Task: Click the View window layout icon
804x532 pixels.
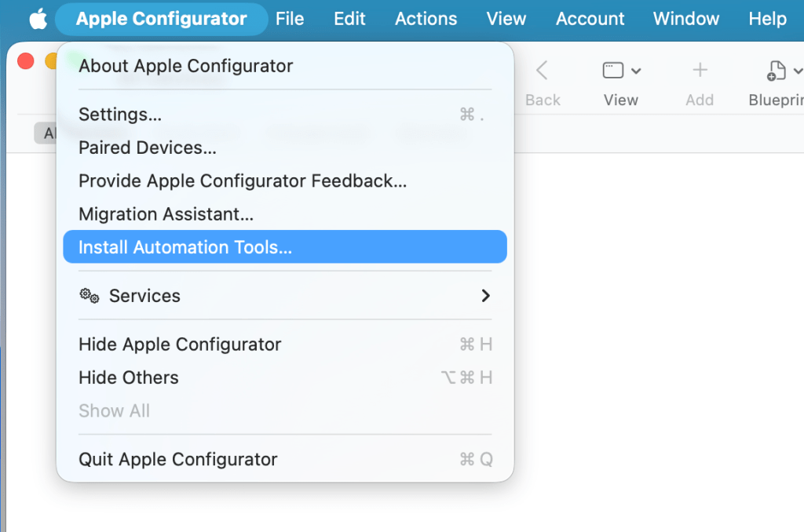Action: [612, 71]
